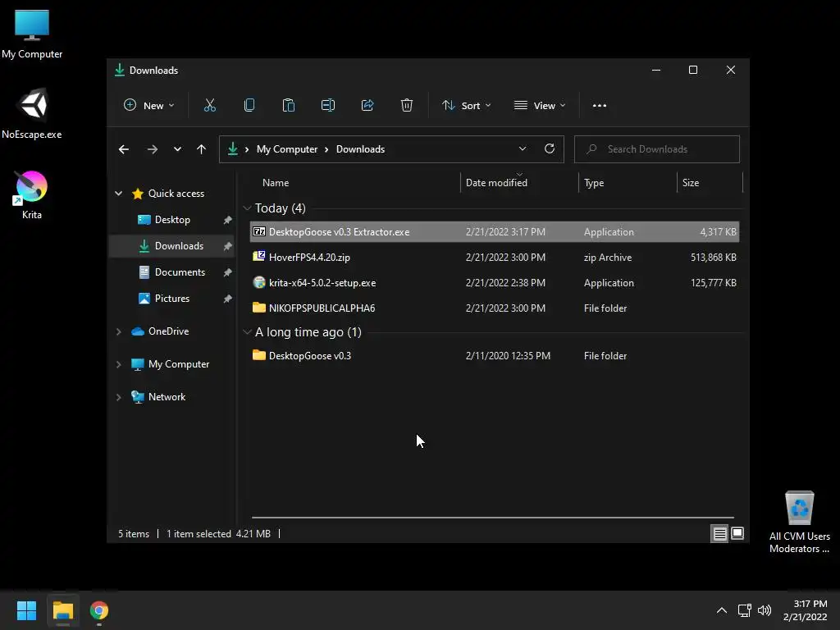840x630 pixels.
Task: Click Downloads in the address breadcrumb
Action: click(x=360, y=149)
